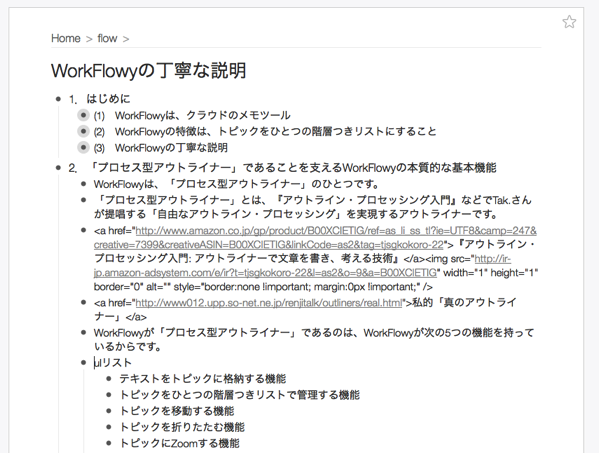Viewport: 599px width, 453px height.
Task: Click text WorkFlowyが次の5つの機能を持って
Action: click(x=448, y=333)
